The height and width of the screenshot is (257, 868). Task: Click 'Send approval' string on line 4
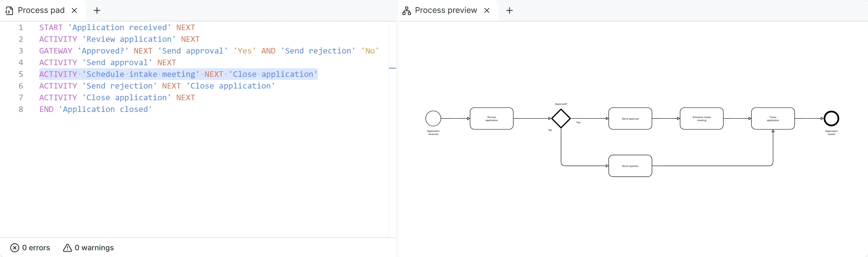[117, 62]
